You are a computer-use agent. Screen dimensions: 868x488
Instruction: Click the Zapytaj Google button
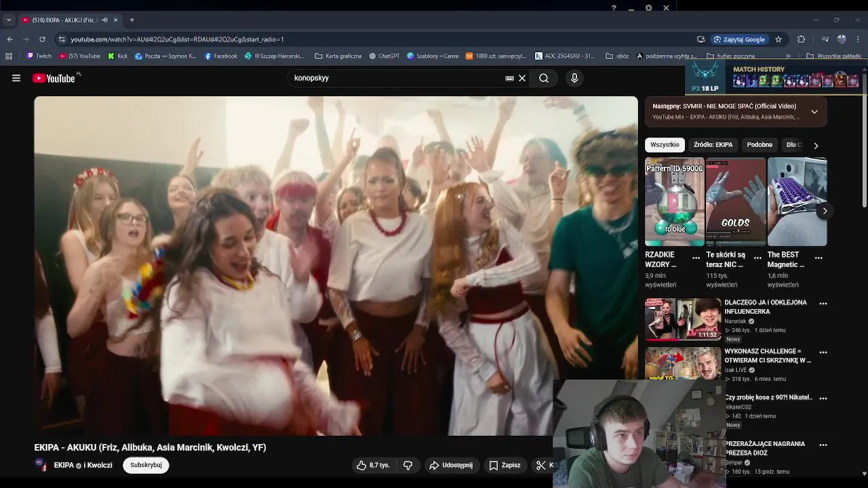point(739,39)
